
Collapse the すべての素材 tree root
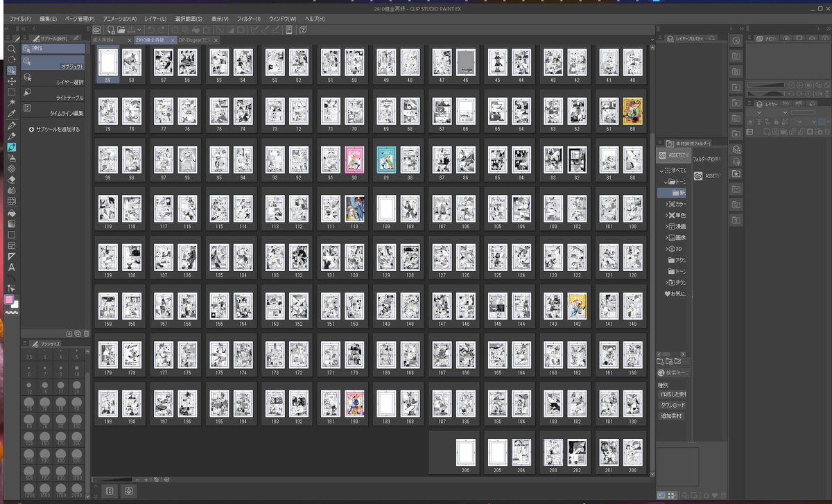[661, 171]
